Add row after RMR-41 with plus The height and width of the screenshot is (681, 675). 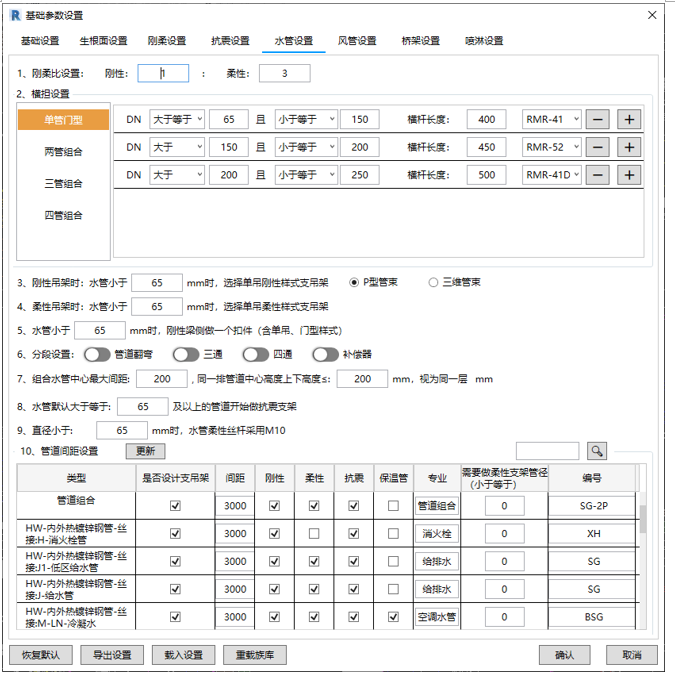point(629,119)
